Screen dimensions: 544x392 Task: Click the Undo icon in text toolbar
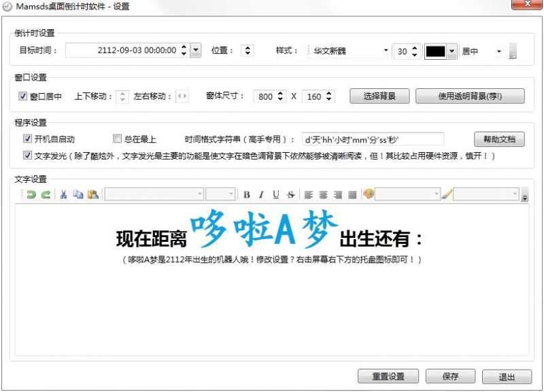coord(31,194)
